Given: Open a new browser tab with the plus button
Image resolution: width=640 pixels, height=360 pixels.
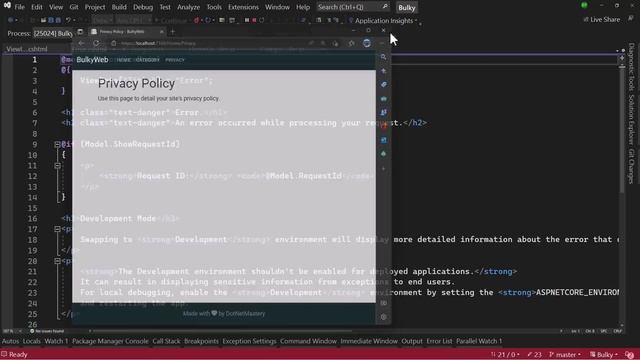Looking at the screenshot, I should [172, 31].
